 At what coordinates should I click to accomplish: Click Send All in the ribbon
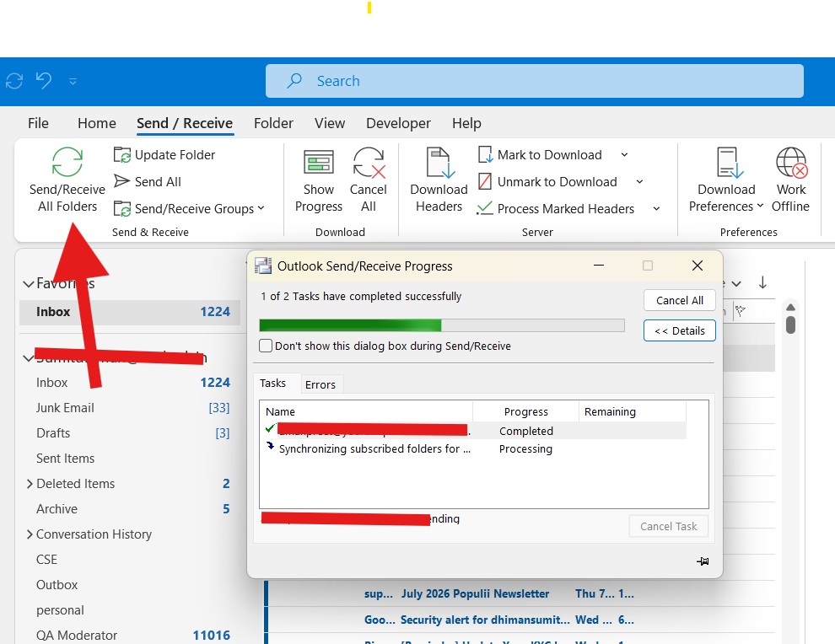(x=148, y=181)
